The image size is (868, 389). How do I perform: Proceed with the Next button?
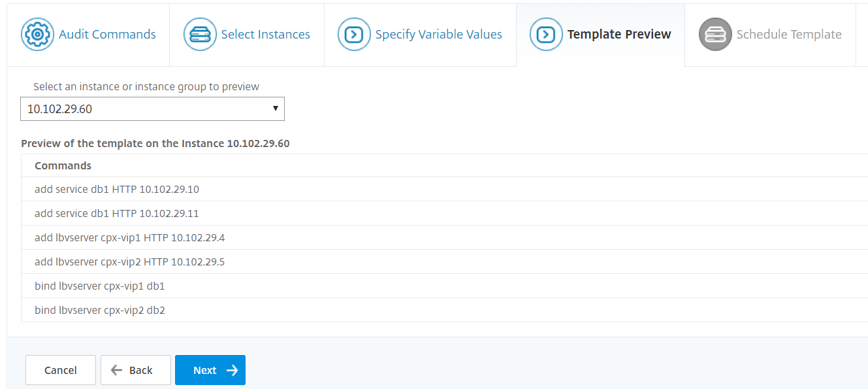click(x=210, y=370)
